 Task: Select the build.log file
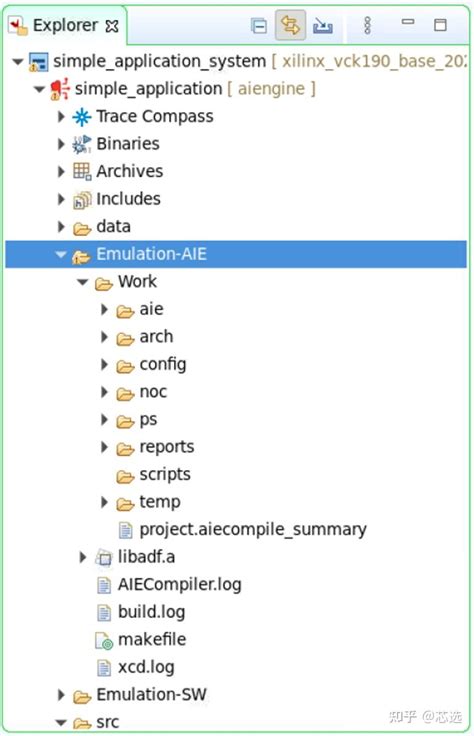[151, 612]
